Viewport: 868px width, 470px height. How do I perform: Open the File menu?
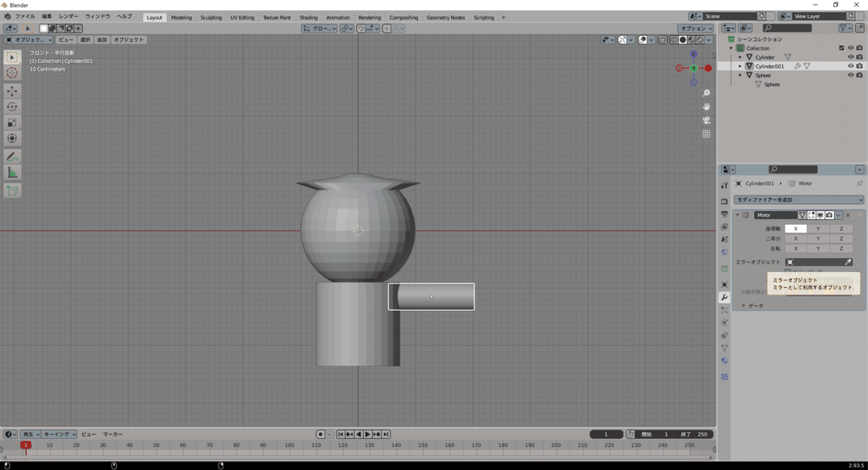click(x=25, y=17)
